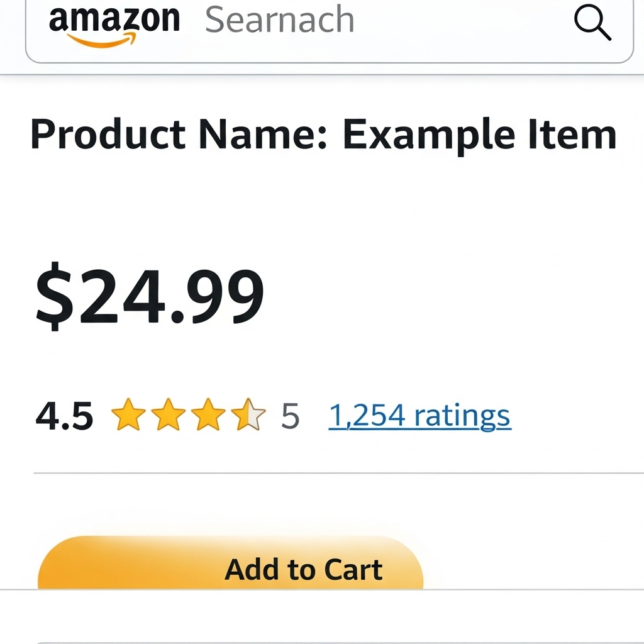Click the "Product Name:" label text
Screen dimensions: 644x644
coord(179,134)
